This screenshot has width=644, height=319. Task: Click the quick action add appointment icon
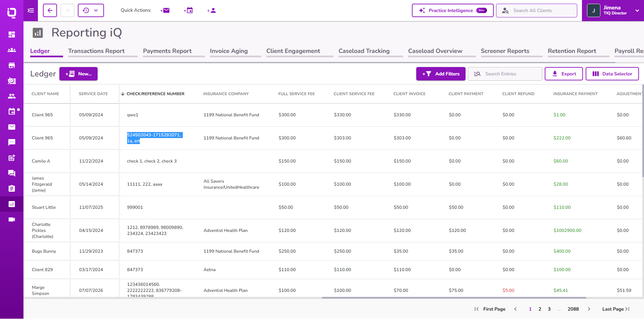pyautogui.click(x=189, y=10)
